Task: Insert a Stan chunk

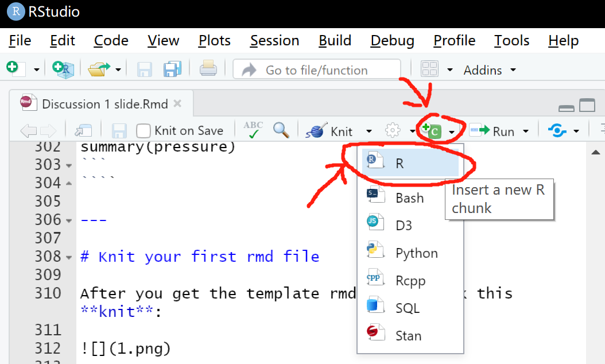Action: coord(410,335)
